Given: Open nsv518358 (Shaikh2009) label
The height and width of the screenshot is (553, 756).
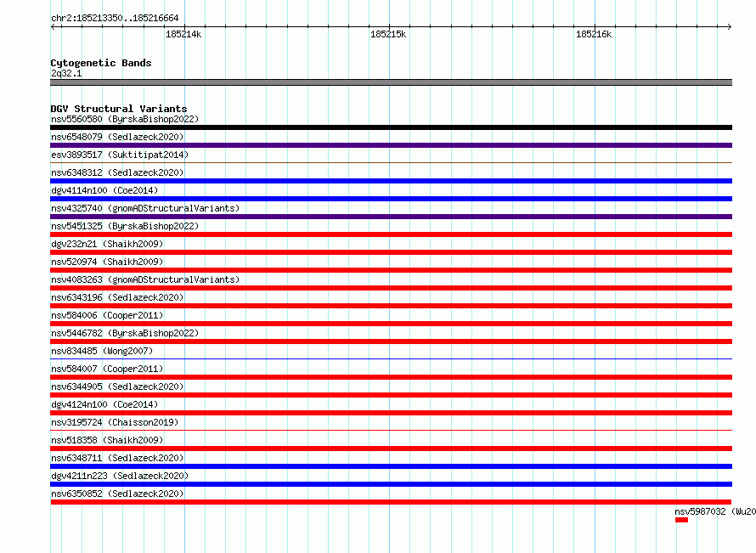Looking at the screenshot, I should click(x=107, y=440).
